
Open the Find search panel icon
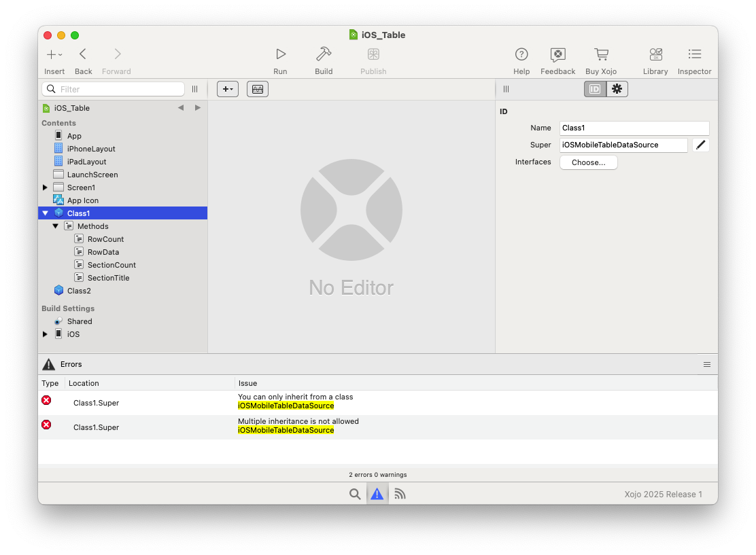pos(355,494)
